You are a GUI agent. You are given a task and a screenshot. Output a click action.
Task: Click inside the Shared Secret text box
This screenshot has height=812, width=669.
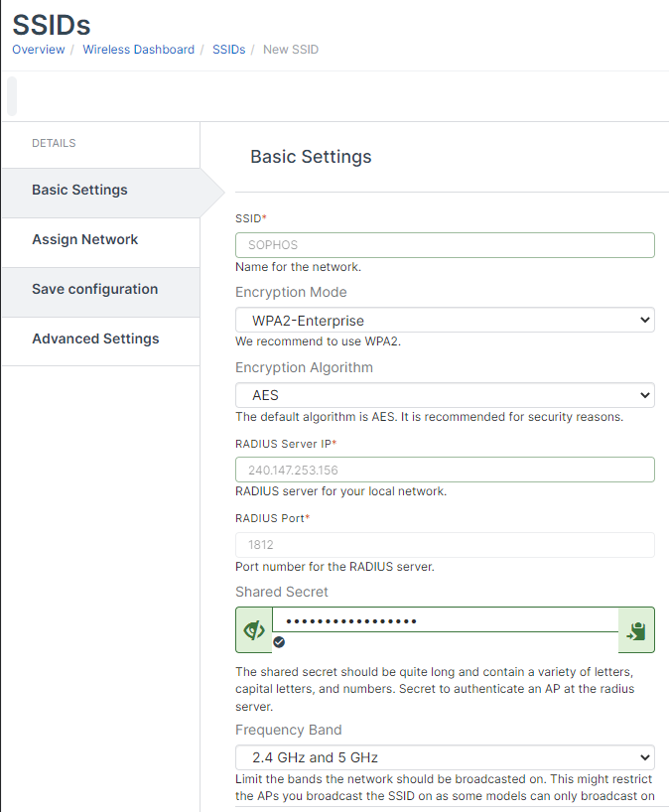445,622
